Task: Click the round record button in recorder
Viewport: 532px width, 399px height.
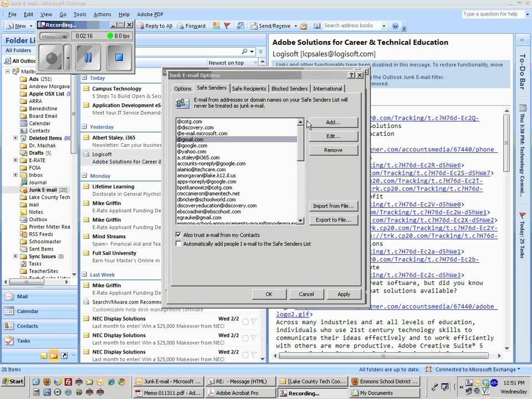Action: click(x=51, y=58)
